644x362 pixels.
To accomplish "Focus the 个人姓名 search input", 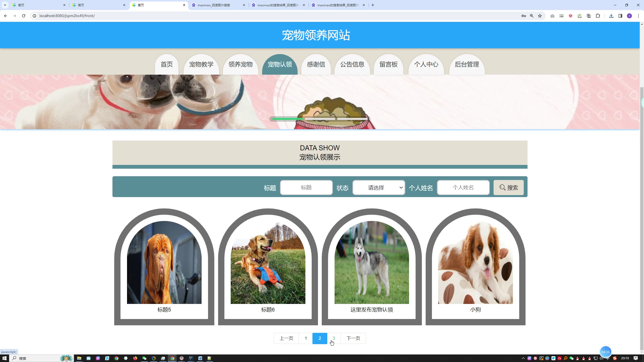I will pyautogui.click(x=463, y=188).
